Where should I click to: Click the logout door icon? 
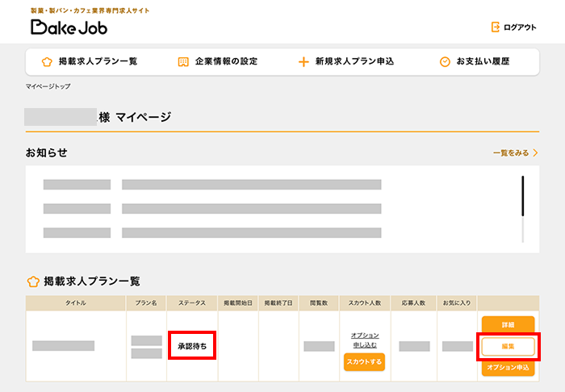click(495, 27)
